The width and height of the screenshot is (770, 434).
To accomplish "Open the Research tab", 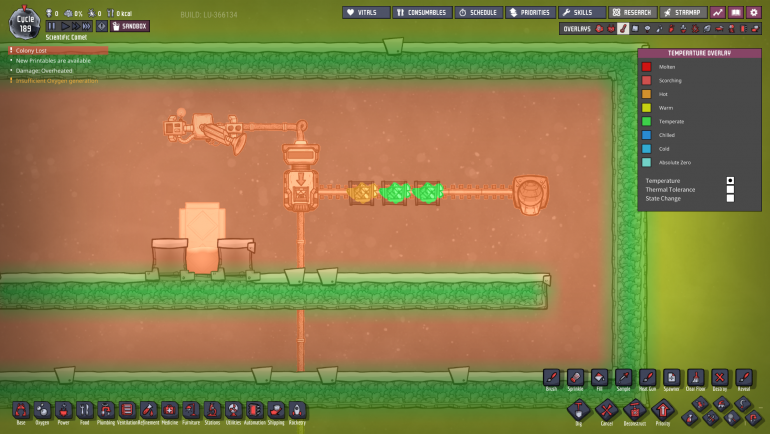I will [x=632, y=12].
